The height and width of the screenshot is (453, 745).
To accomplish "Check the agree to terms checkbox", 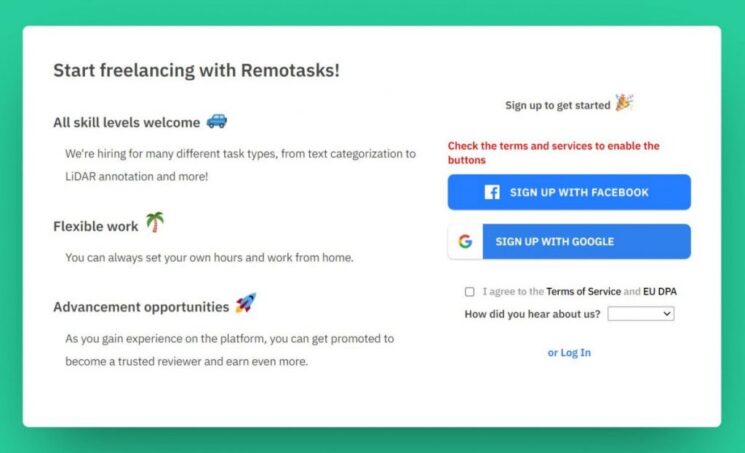I will (469, 291).
